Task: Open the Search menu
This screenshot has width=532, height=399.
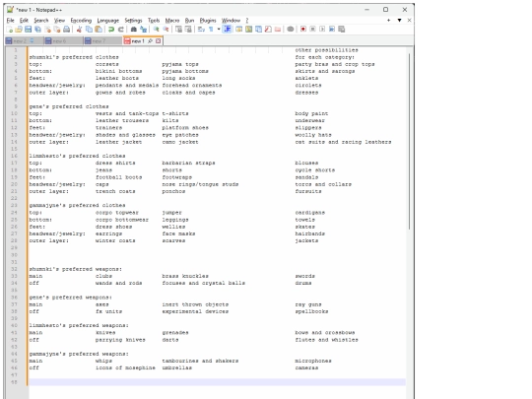Action: tap(41, 21)
